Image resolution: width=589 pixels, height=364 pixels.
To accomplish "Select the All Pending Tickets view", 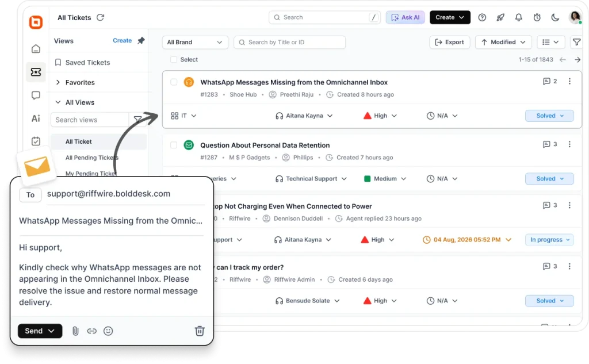I will click(x=92, y=158).
